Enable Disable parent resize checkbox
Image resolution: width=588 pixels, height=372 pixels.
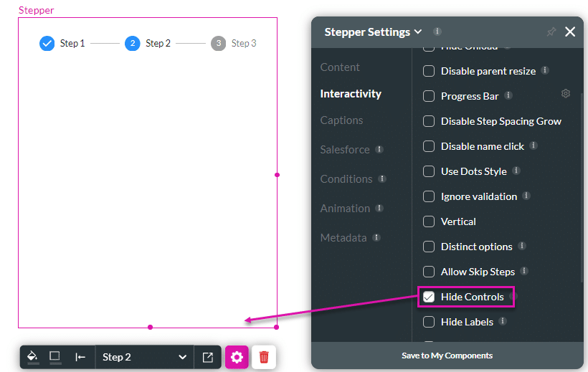pos(429,71)
